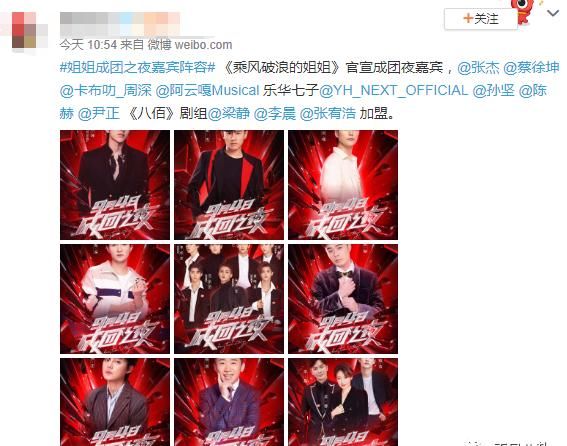Screen dimensions: 567x446
Task: Open poster of man in red-black jacket
Action: pyautogui.click(x=229, y=185)
